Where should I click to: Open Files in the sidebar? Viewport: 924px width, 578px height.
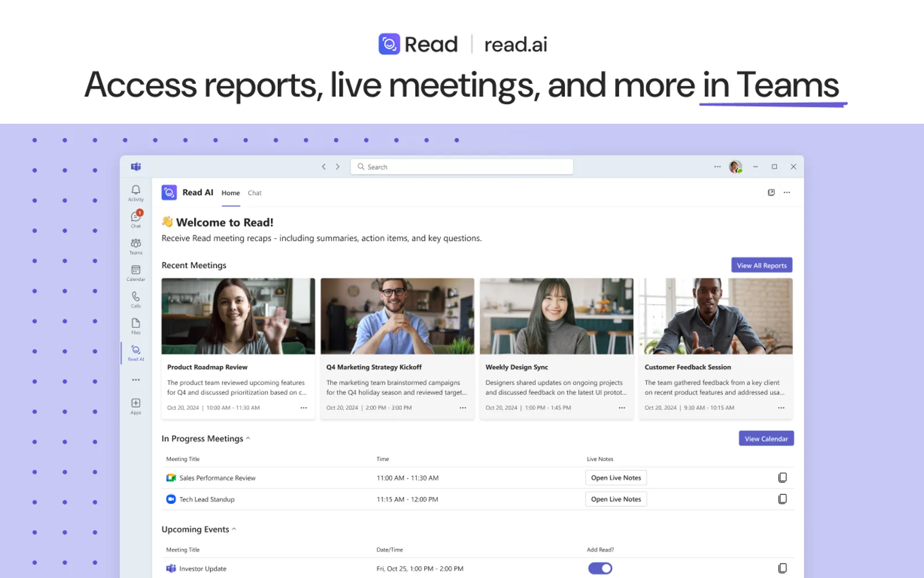click(136, 326)
